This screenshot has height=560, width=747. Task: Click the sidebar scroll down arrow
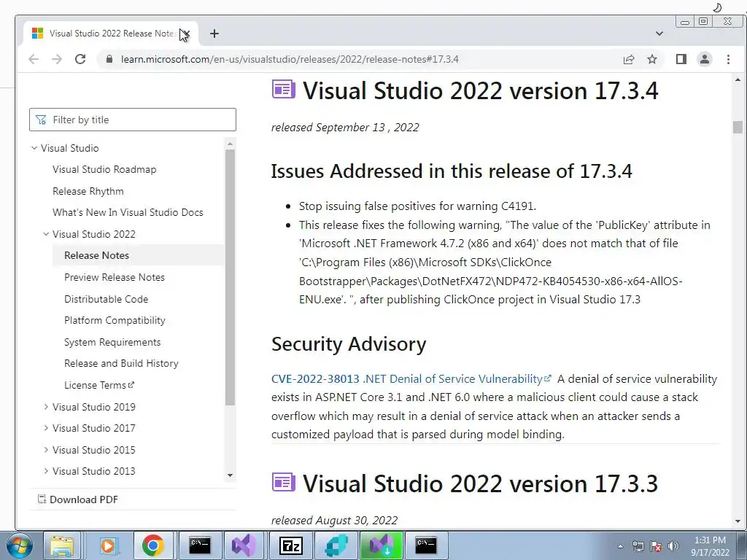point(230,475)
